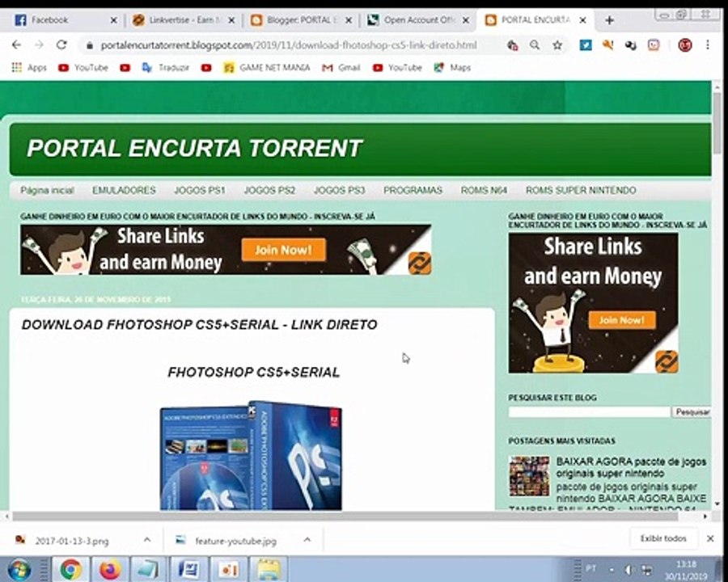This screenshot has height=582, width=728.
Task: Click the zoom magnifier icon in the address bar
Action: point(535,45)
